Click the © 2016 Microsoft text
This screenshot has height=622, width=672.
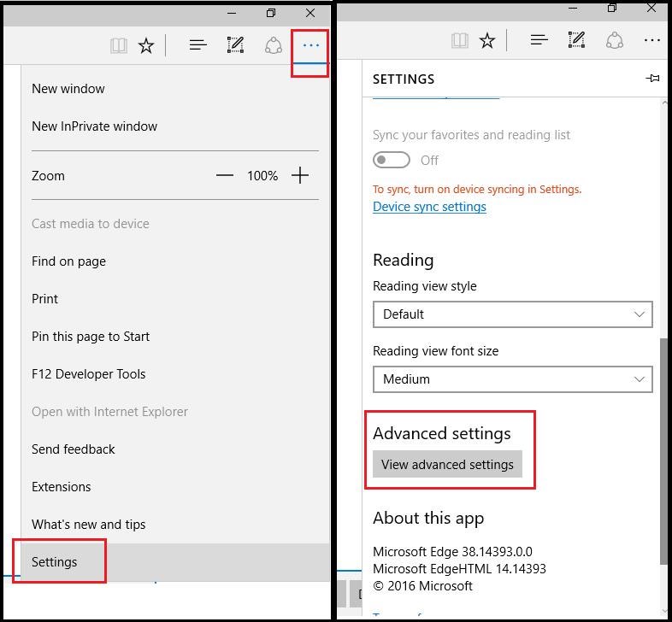422,586
